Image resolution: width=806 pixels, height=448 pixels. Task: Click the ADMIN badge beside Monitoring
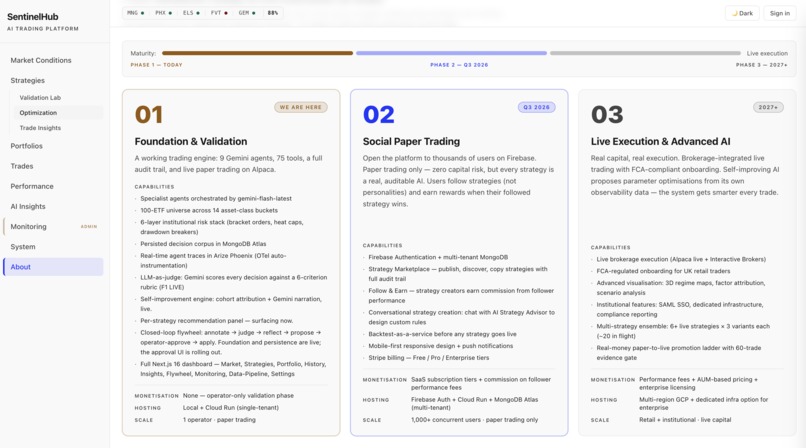click(89, 227)
